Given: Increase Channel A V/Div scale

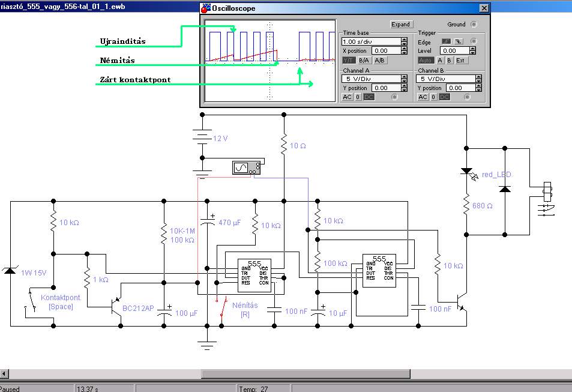Looking at the screenshot, I should 404,77.
